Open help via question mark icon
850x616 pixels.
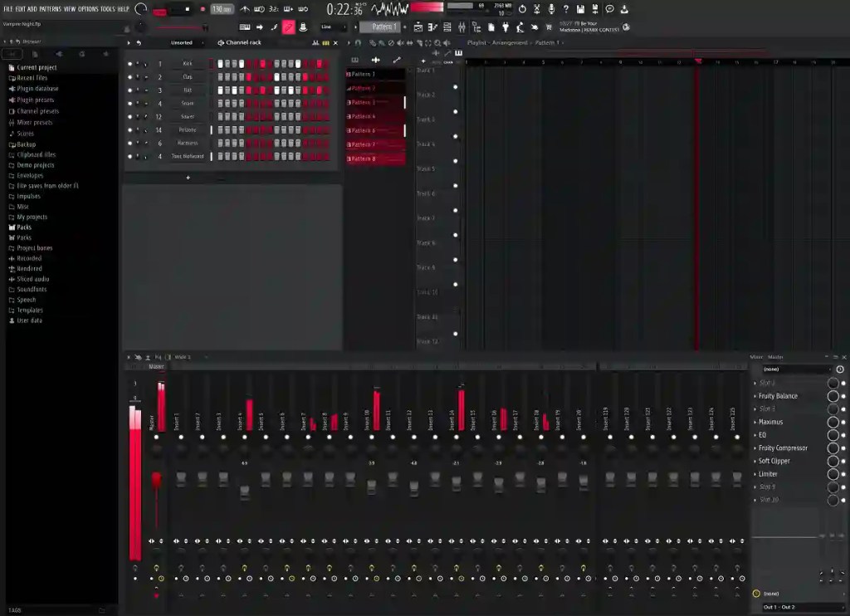[x=566, y=9]
